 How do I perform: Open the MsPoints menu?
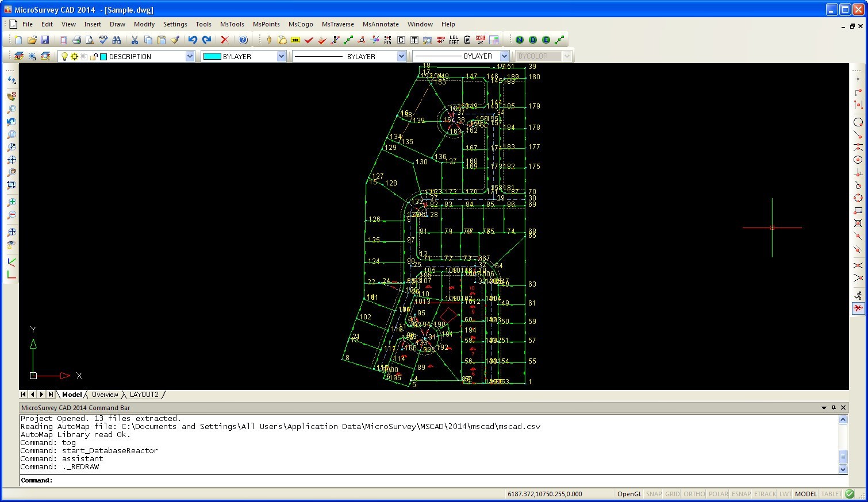(266, 24)
